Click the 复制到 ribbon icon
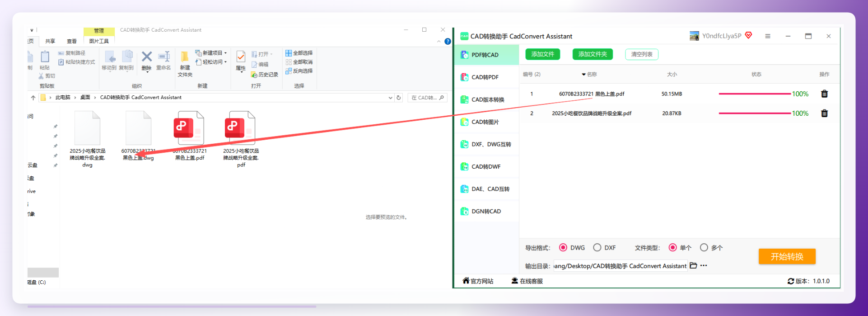Image resolution: width=868 pixels, height=316 pixels. (x=126, y=57)
